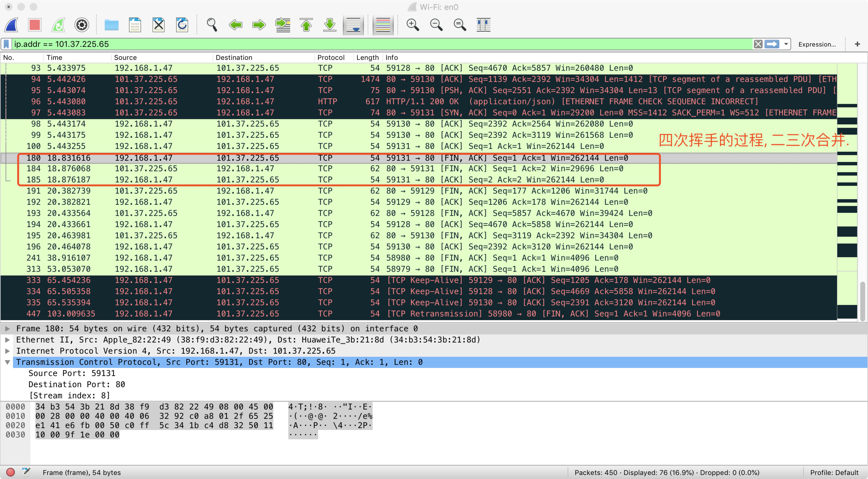Close this capture file
The width and height of the screenshot is (868, 479).
point(158,25)
